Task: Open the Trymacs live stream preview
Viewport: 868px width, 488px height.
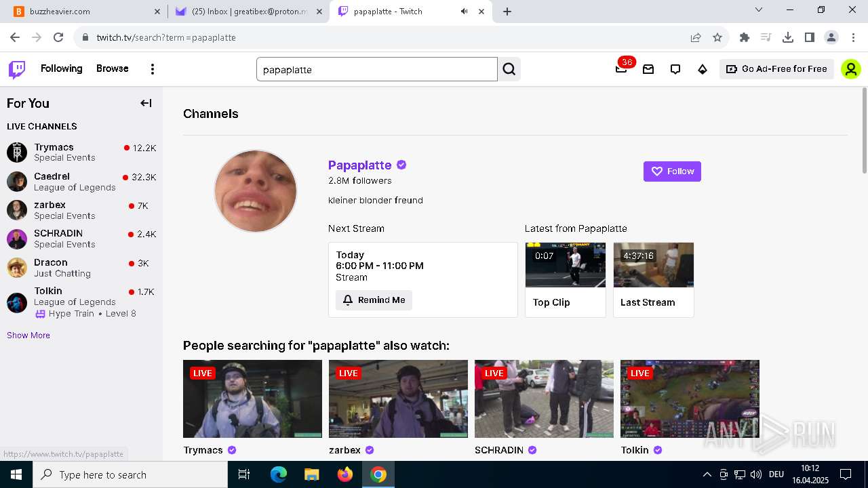Action: [252, 399]
